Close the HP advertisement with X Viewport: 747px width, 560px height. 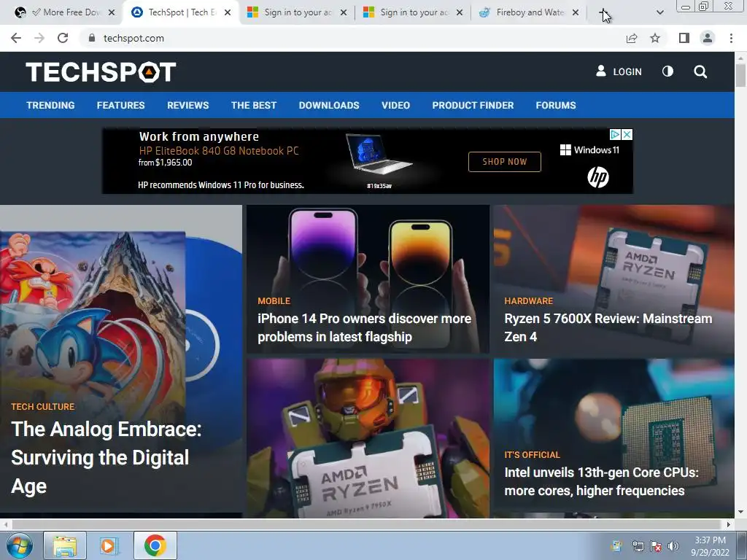627,135
